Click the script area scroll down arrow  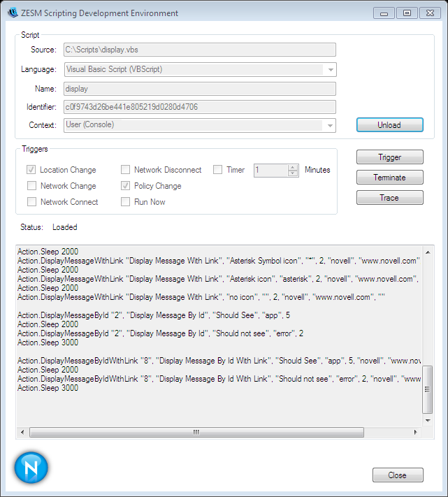coord(428,421)
